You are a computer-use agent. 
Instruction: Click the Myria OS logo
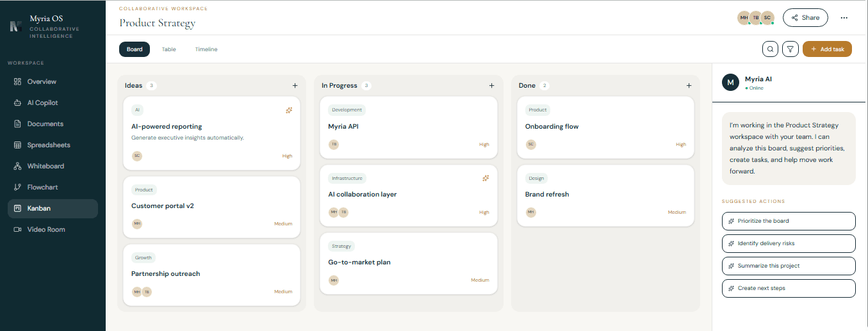click(16, 27)
